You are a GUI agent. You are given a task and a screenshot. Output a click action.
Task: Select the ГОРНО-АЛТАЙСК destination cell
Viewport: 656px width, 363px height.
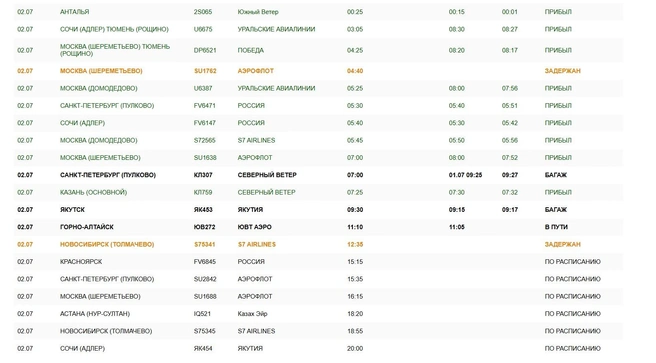pyautogui.click(x=87, y=227)
